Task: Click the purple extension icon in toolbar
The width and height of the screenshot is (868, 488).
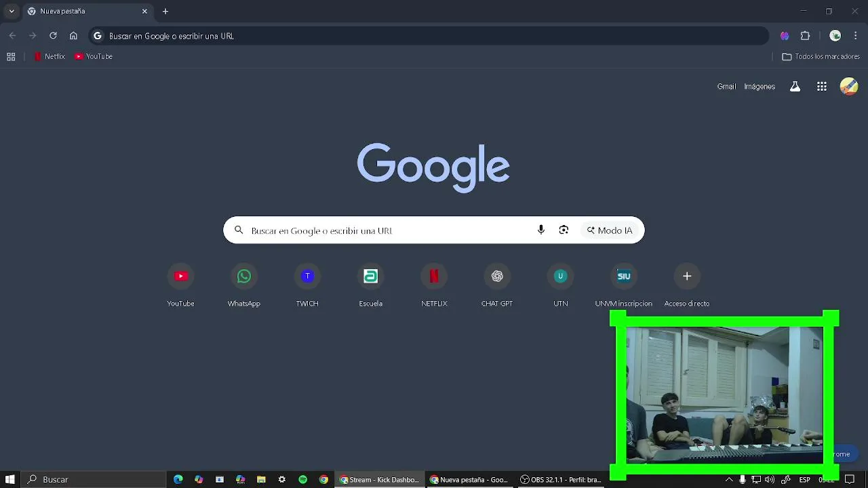Action: [x=785, y=36]
